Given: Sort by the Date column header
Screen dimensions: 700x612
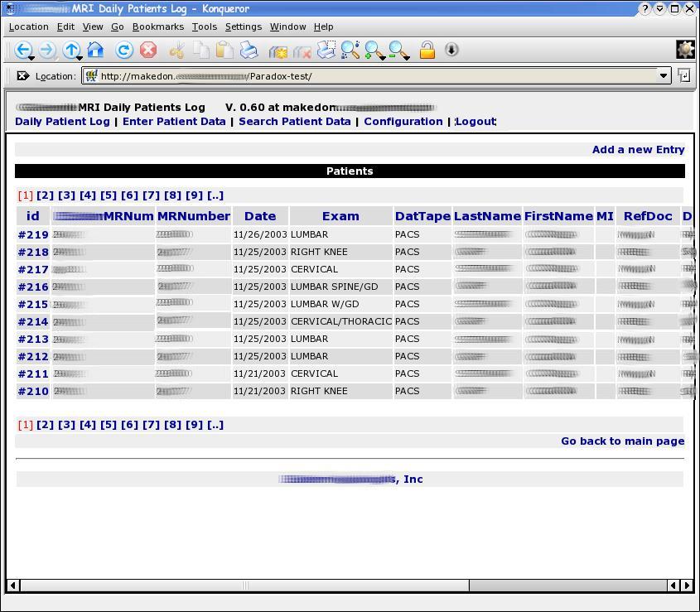Looking at the screenshot, I should pyautogui.click(x=260, y=216).
